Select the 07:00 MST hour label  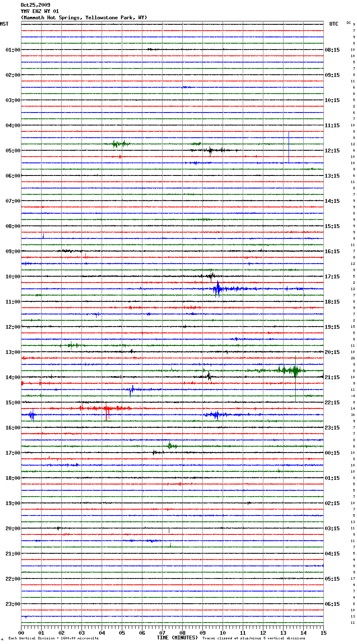pyautogui.click(x=13, y=201)
